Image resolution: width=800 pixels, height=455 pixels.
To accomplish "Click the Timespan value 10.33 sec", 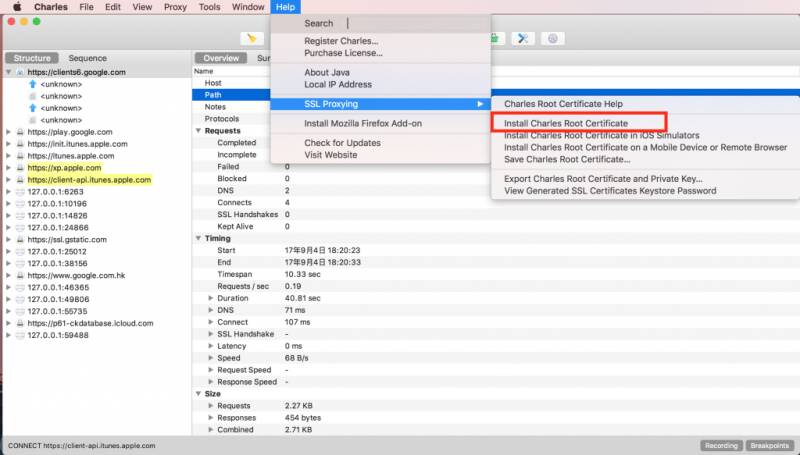I will (303, 274).
